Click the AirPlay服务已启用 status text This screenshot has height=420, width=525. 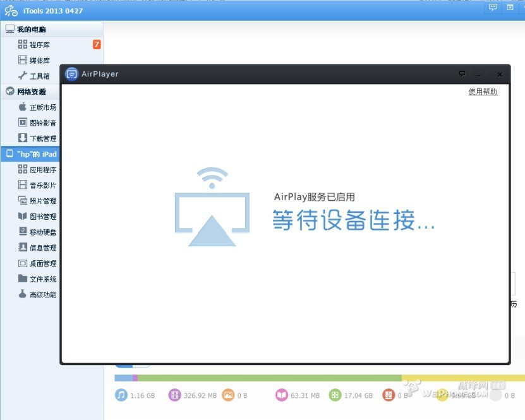(315, 197)
